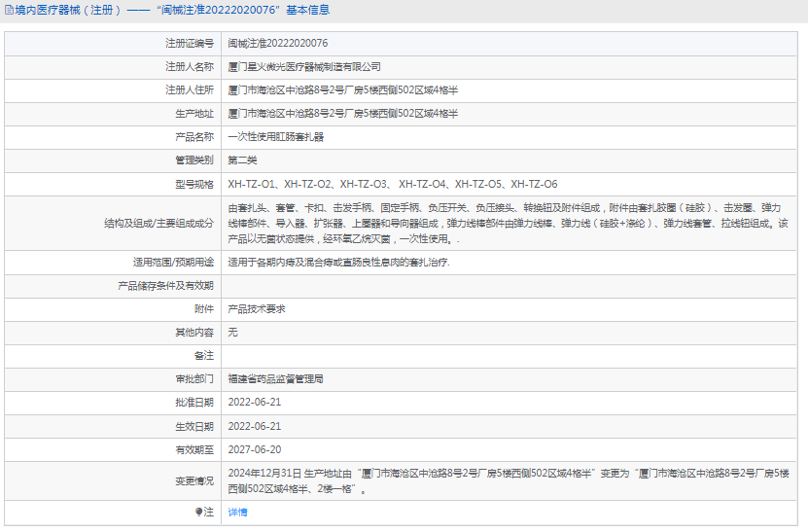
Task: Click approving department 福建省药品监督管理局
Action: click(276, 379)
